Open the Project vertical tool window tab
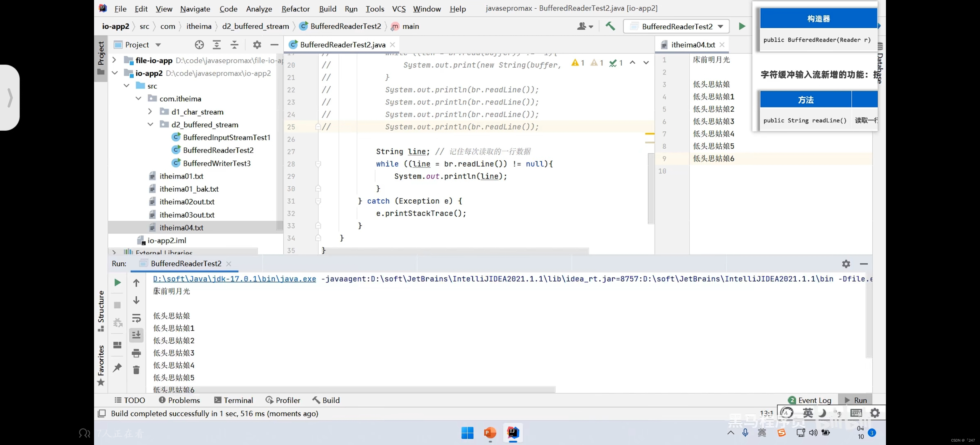 point(101,58)
